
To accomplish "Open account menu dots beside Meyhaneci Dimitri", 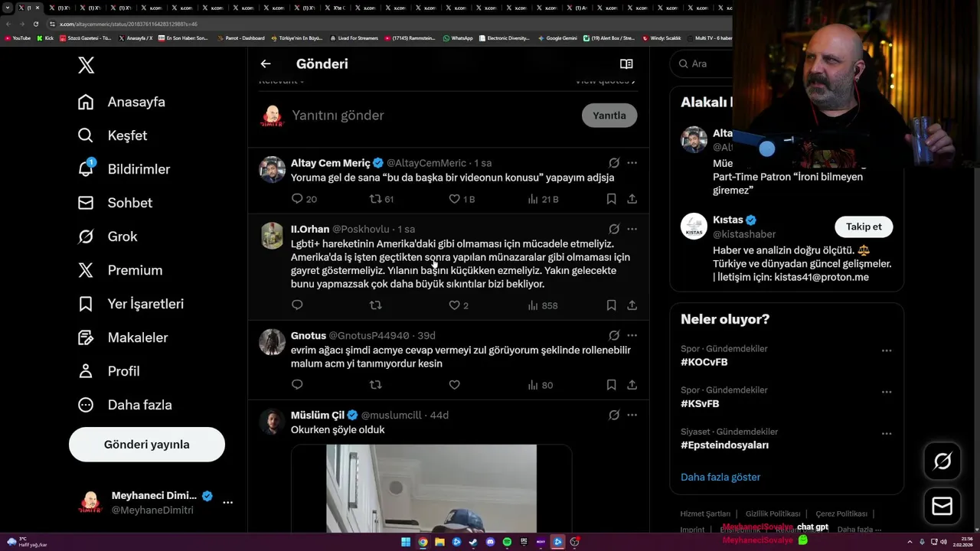I will 227,503.
